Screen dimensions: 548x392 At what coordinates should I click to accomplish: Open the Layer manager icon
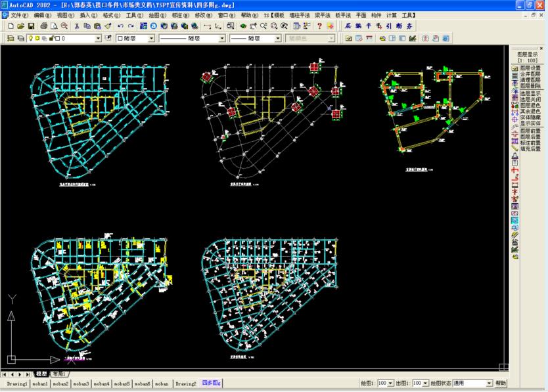click(x=10, y=39)
